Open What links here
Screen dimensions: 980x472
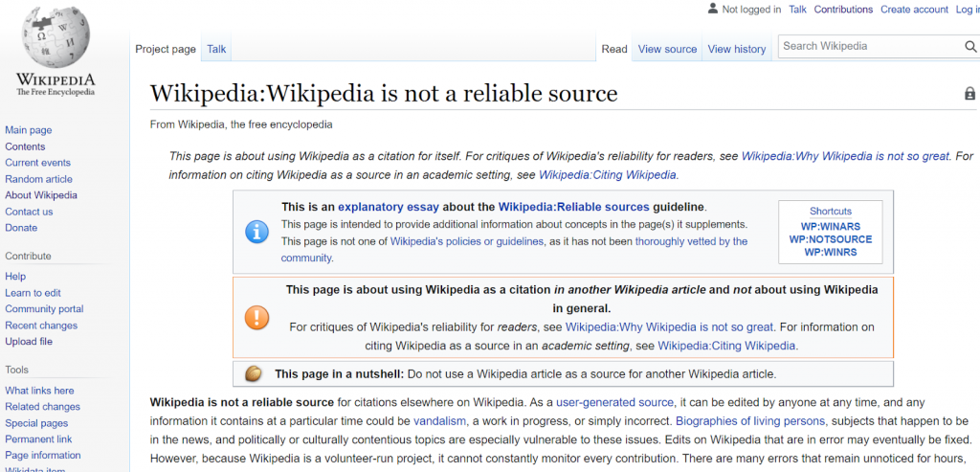[x=39, y=390]
